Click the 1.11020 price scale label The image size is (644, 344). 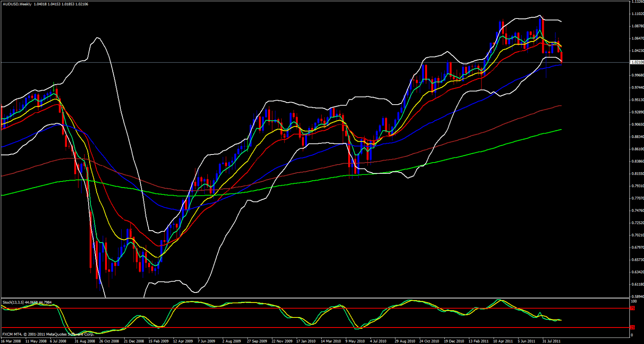pyautogui.click(x=637, y=14)
